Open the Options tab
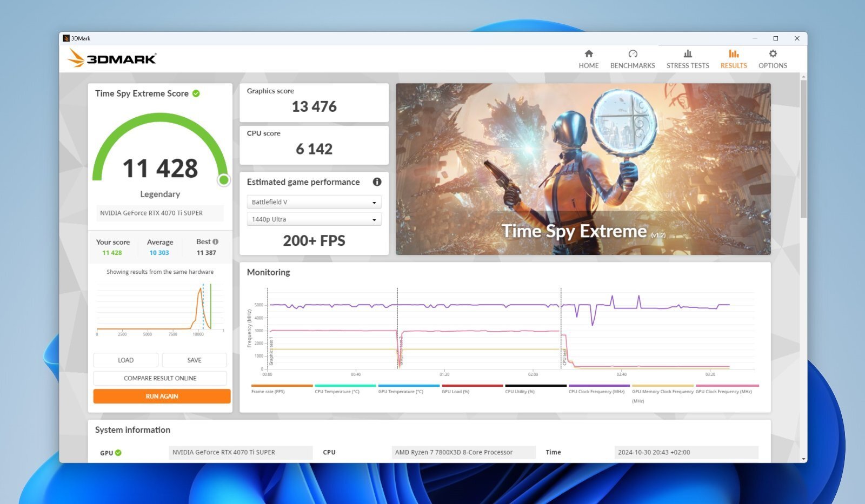The width and height of the screenshot is (865, 504). coord(773,59)
